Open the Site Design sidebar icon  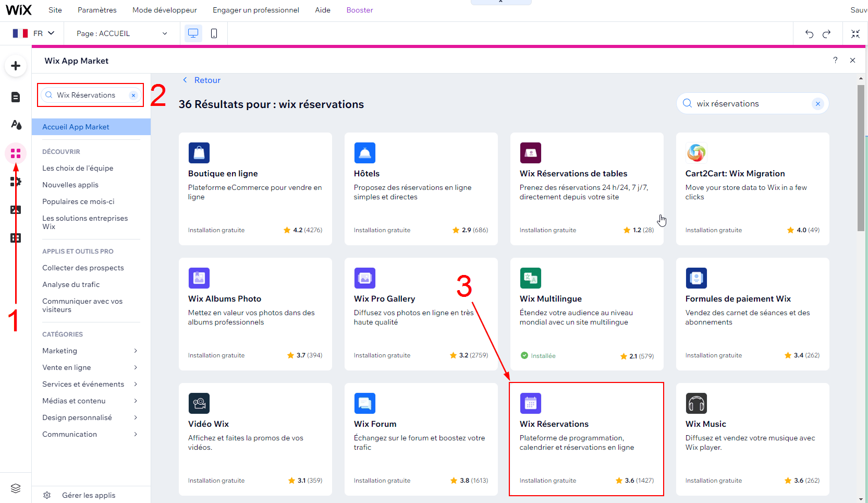(x=16, y=125)
